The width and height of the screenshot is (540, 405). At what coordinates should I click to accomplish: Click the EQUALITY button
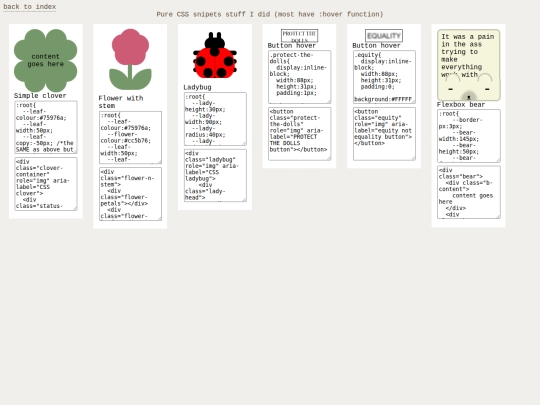click(x=384, y=35)
